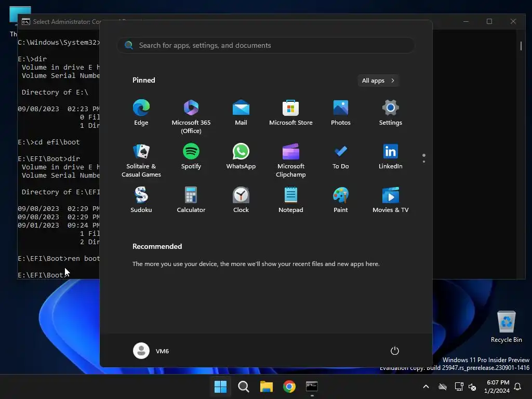Open the Paint app

point(341,200)
